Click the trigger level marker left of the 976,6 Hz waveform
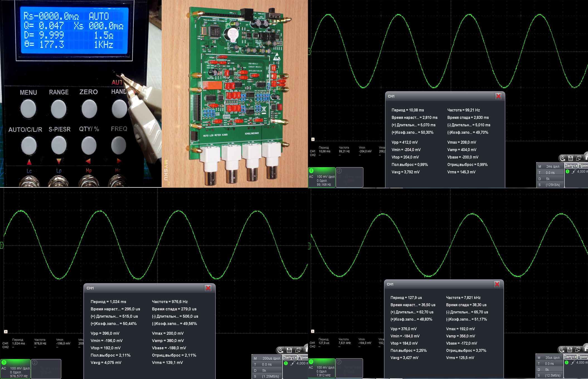The image size is (588, 379). 2,245
